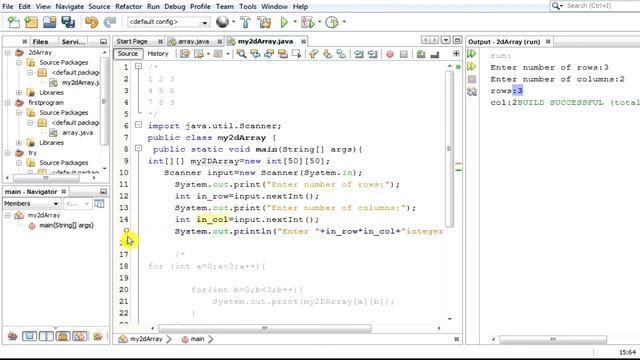Toggle Show Static Members filter in Navigator footer
This screenshot has width=640, height=360.
pyautogui.click(x=46, y=336)
